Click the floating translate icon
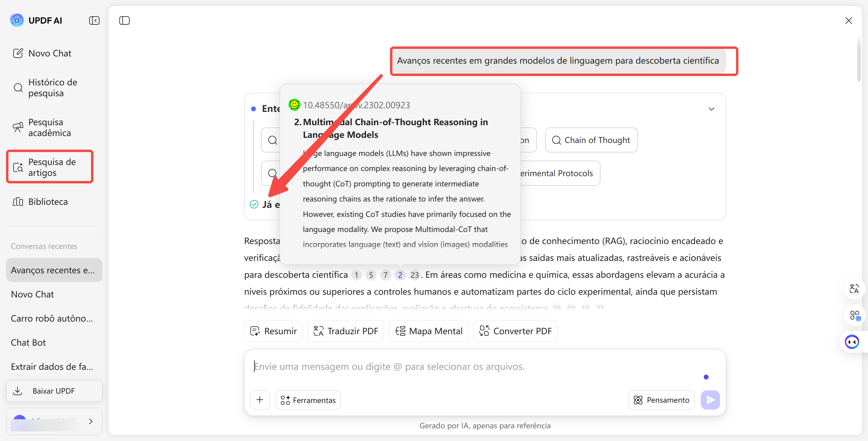868x441 pixels. pyautogui.click(x=854, y=289)
